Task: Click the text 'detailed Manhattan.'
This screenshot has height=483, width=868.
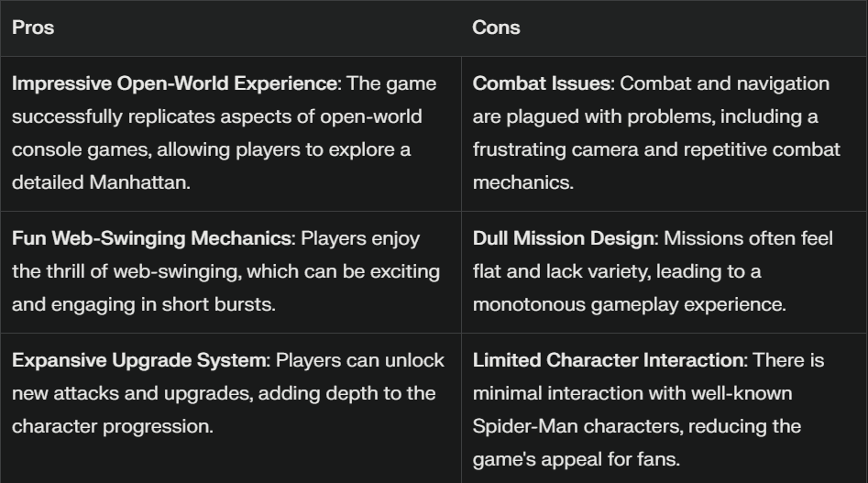Action: (102, 182)
